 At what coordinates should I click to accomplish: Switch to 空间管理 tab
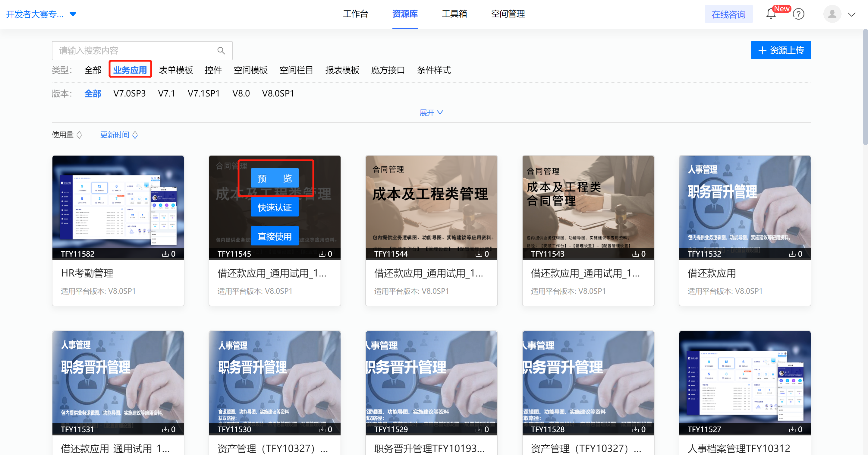508,14
